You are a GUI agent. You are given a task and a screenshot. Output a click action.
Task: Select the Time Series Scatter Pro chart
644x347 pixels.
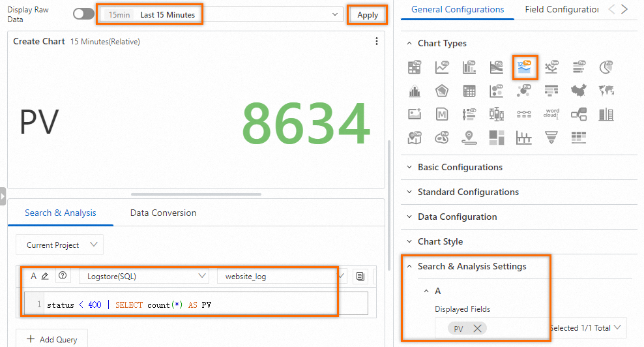point(551,67)
